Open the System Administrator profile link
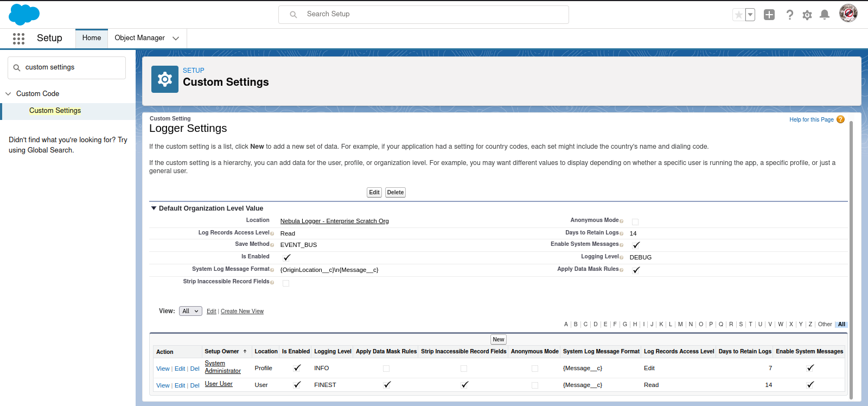Viewport: 868px width, 406px height. click(x=222, y=367)
